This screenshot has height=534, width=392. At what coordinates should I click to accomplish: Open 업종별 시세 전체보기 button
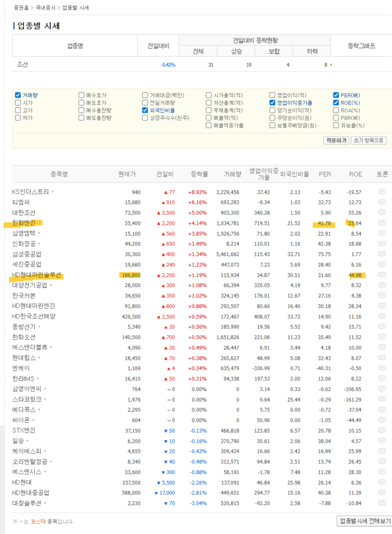364,521
